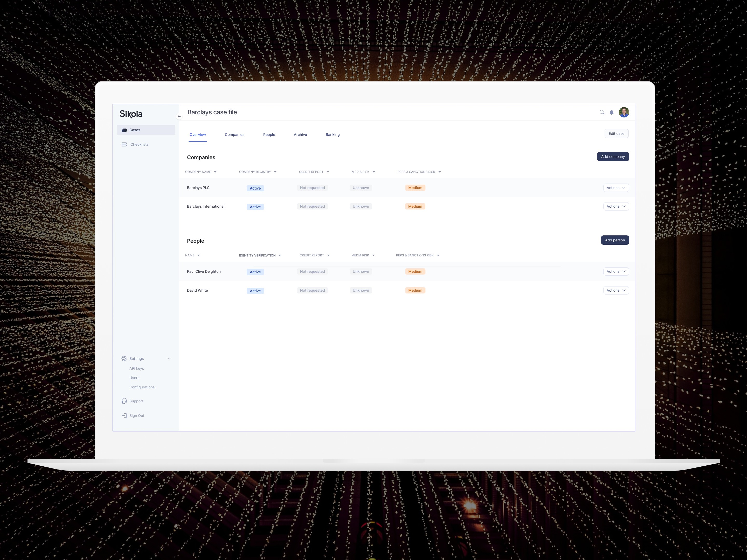
Task: Open the user profile avatar
Action: click(624, 113)
